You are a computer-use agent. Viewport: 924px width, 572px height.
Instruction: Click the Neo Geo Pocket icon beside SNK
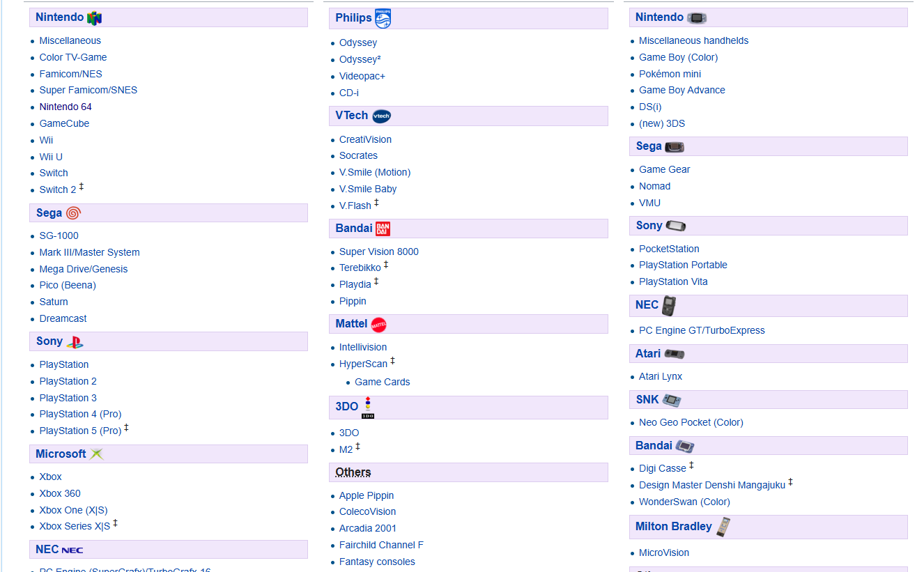[x=672, y=400]
